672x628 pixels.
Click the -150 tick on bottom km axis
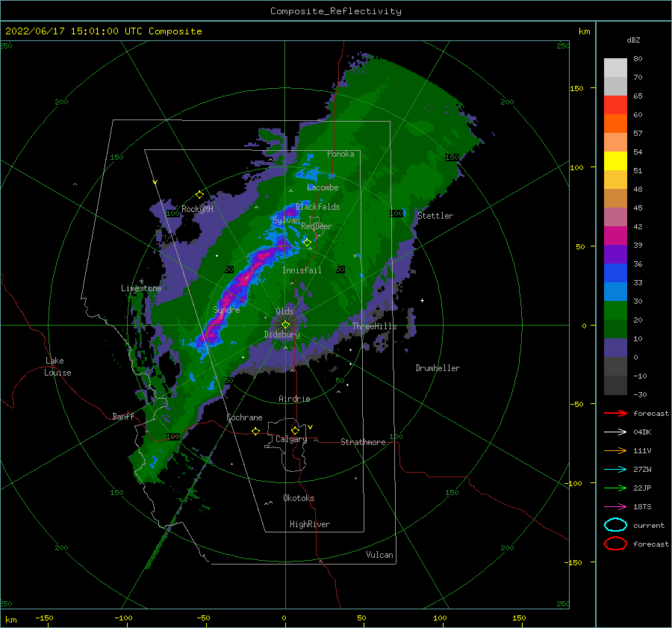[x=44, y=618]
